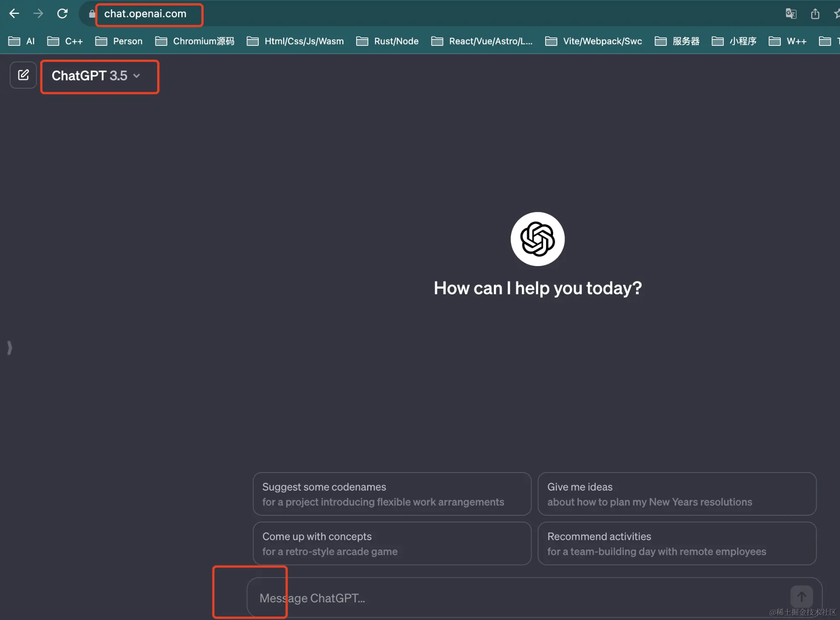
Task: Expand the sidebar with the left edge handle
Action: (10, 348)
